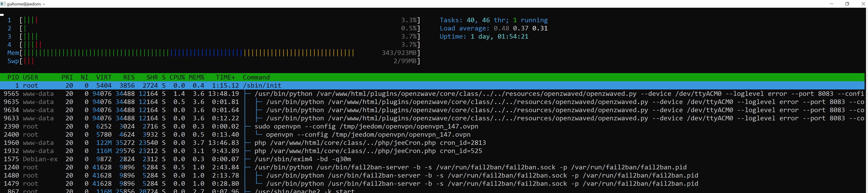Select process row with PID 9634

tap(433, 110)
